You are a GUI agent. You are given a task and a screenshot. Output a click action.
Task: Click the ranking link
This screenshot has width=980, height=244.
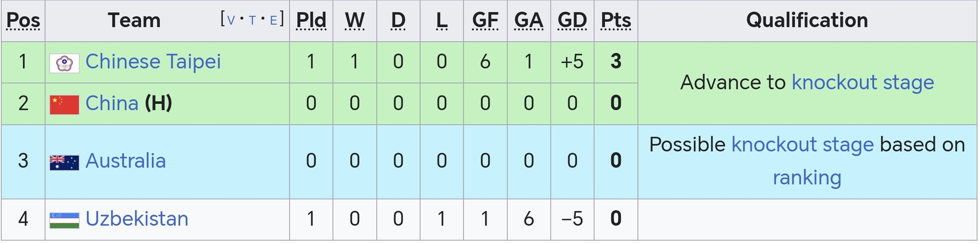coord(807,177)
